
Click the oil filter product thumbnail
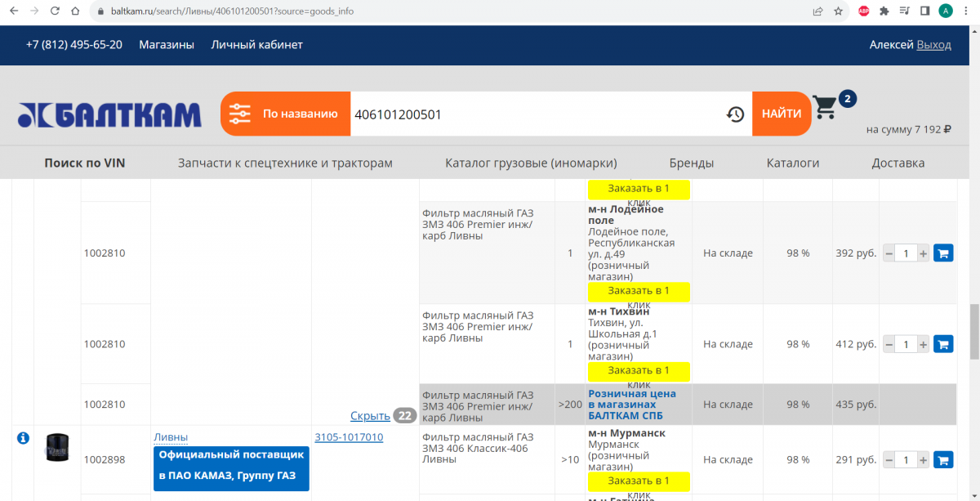click(58, 449)
